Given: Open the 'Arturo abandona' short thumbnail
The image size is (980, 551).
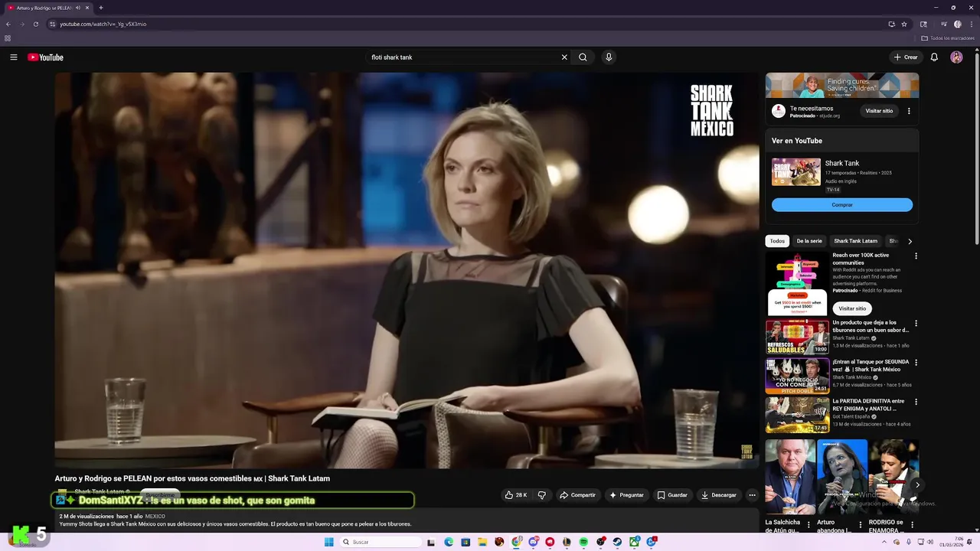Looking at the screenshot, I should tap(841, 477).
